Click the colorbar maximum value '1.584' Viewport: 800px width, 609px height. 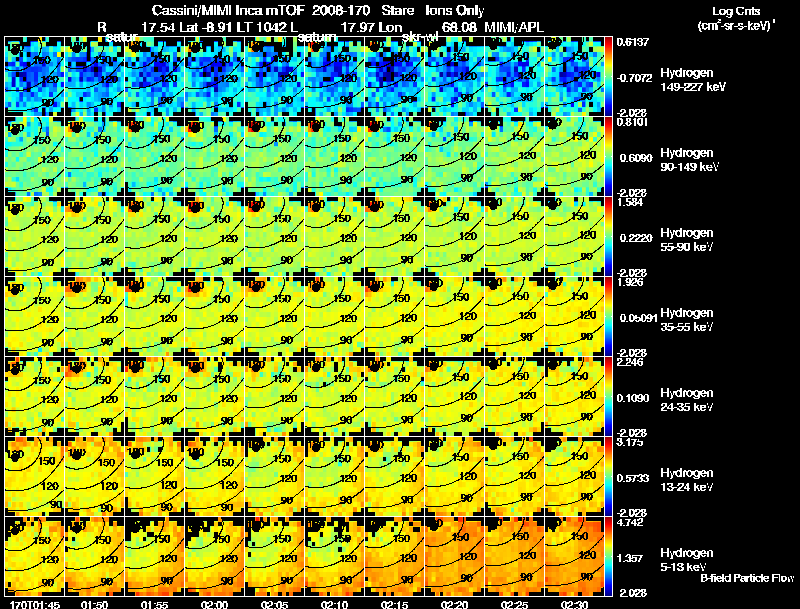tap(630, 202)
